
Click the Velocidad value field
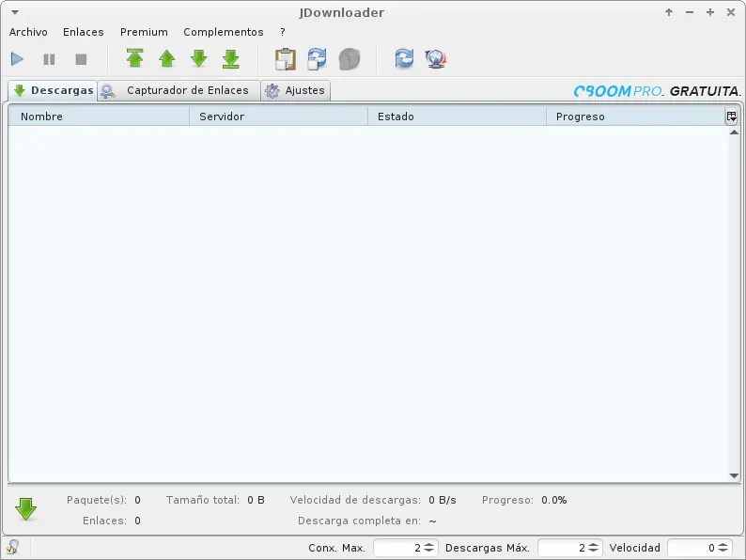(x=692, y=548)
